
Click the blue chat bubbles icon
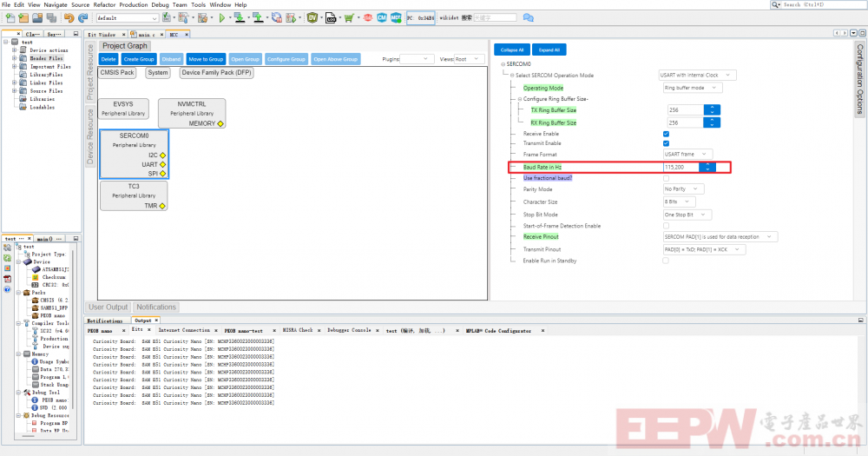click(x=528, y=17)
